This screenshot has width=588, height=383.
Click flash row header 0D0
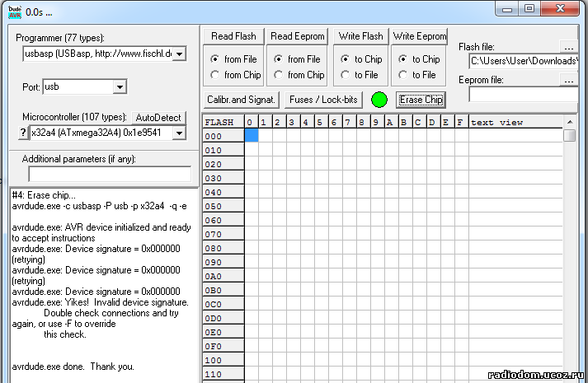point(223,318)
